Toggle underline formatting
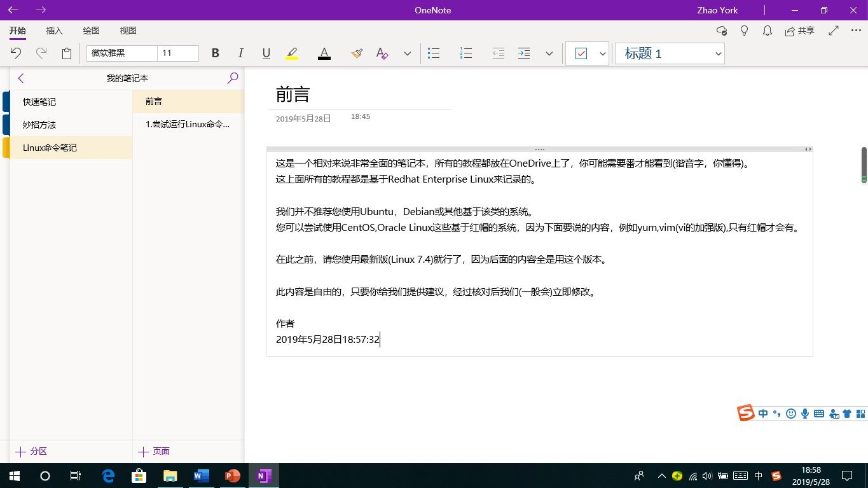868x488 pixels. coord(266,53)
